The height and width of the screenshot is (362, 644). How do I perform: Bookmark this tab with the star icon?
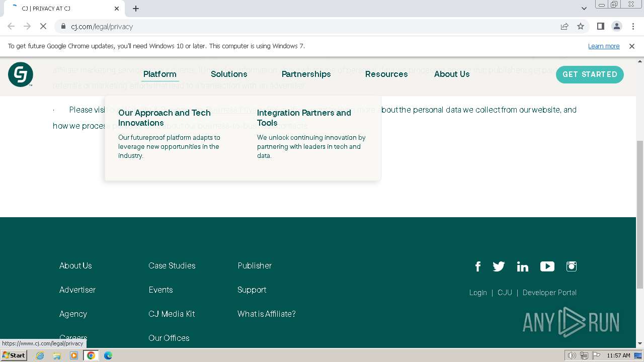tap(581, 26)
